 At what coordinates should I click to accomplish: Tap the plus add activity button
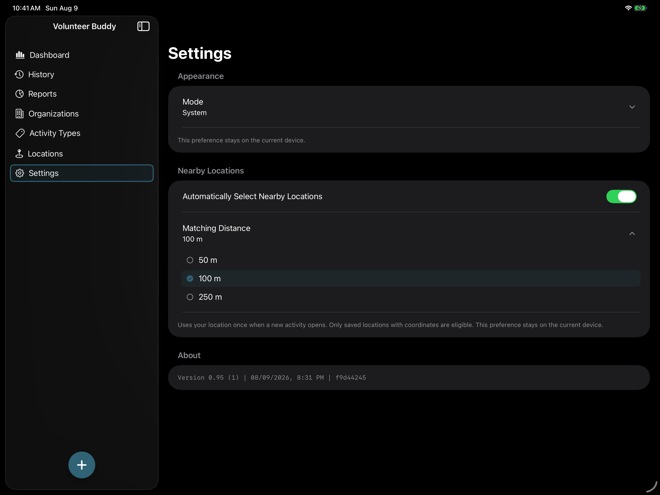(82, 465)
